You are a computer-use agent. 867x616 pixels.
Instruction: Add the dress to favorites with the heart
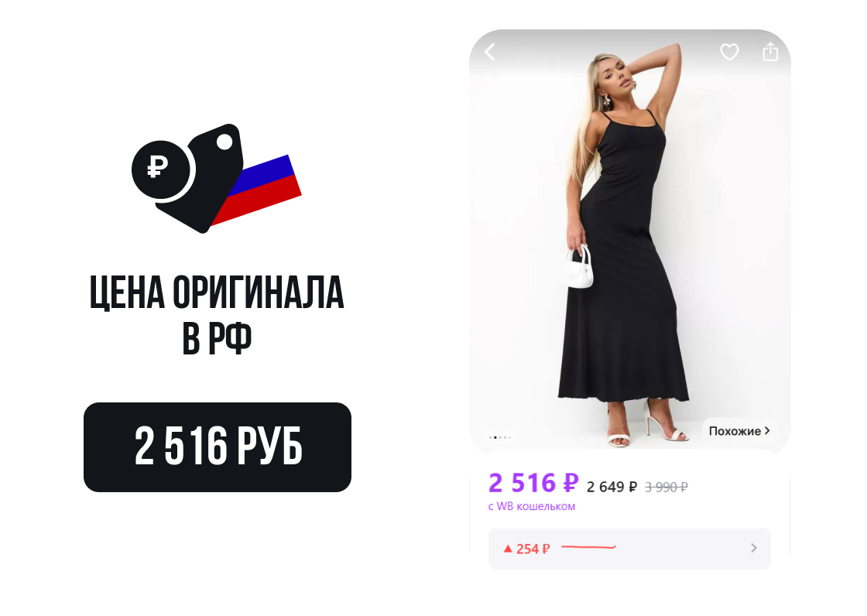729,52
